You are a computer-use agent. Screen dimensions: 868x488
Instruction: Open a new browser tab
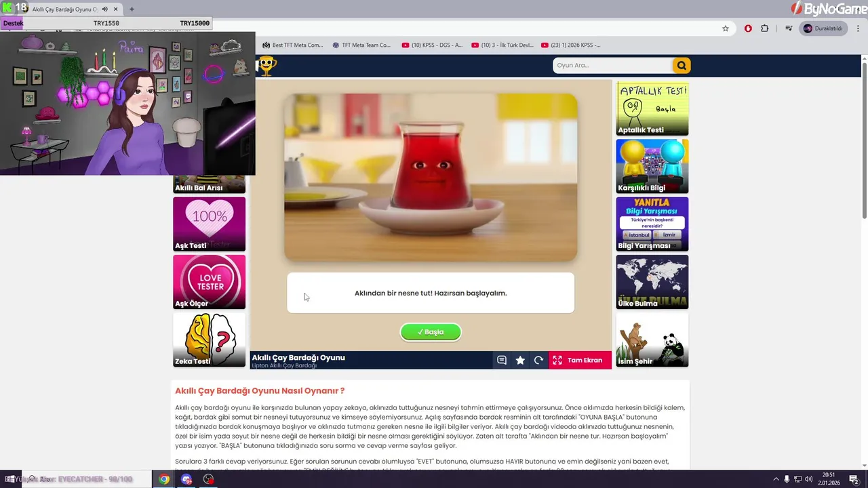[132, 9]
